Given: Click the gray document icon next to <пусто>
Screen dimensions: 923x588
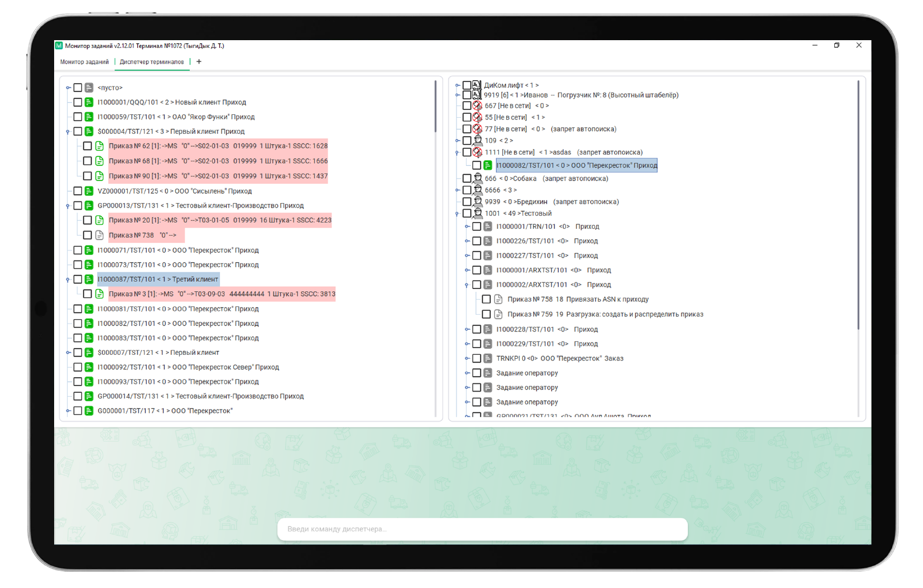Looking at the screenshot, I should point(89,88).
